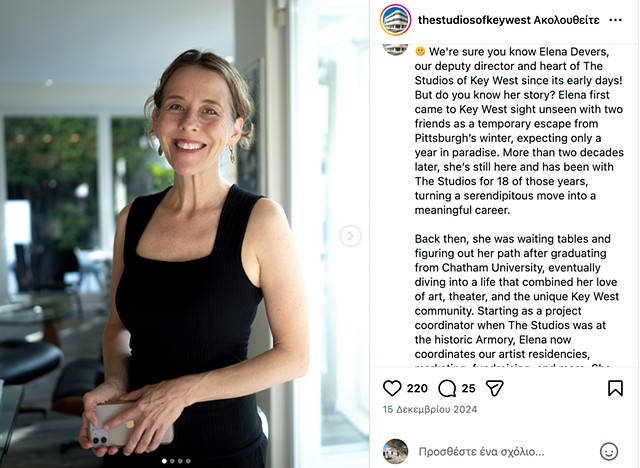
Task: Jump to the third carousel dot
Action: click(180, 461)
